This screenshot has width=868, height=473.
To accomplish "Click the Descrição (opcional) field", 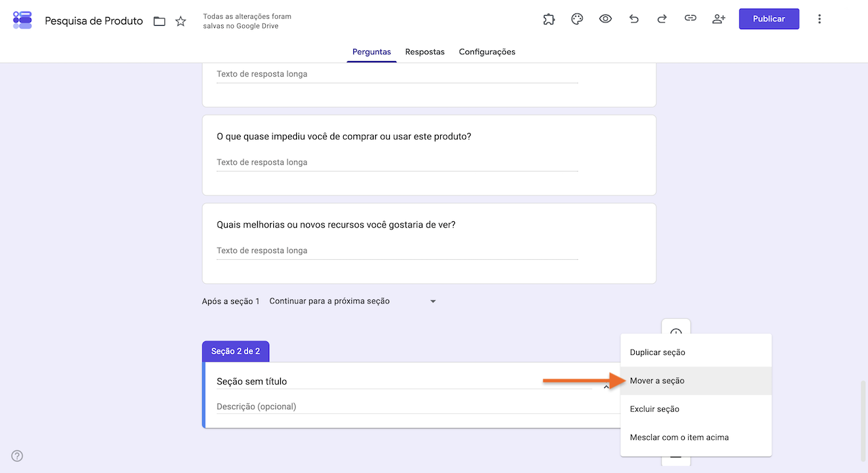I will (x=418, y=406).
